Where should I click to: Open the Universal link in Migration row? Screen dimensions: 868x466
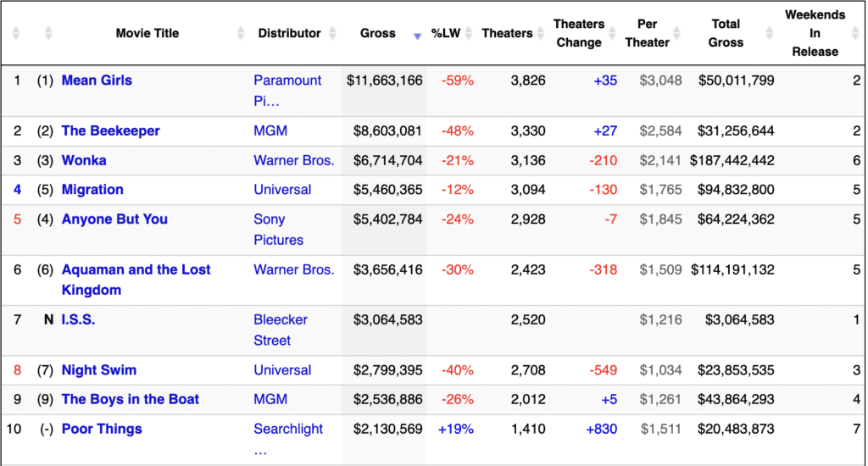pos(282,190)
